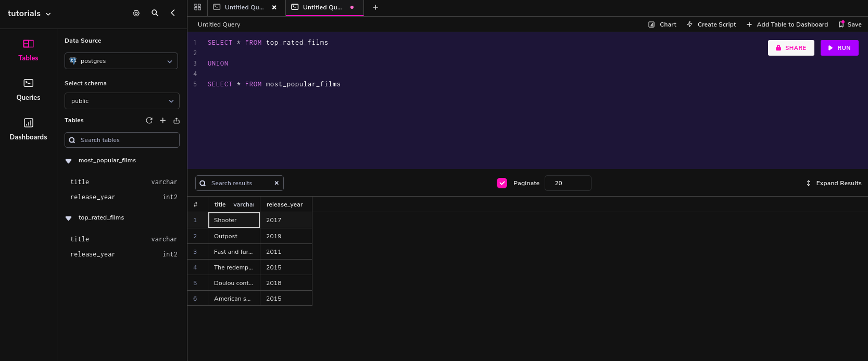Open the Tables sidebar section
The width and height of the screenshot is (868, 361).
(28, 50)
